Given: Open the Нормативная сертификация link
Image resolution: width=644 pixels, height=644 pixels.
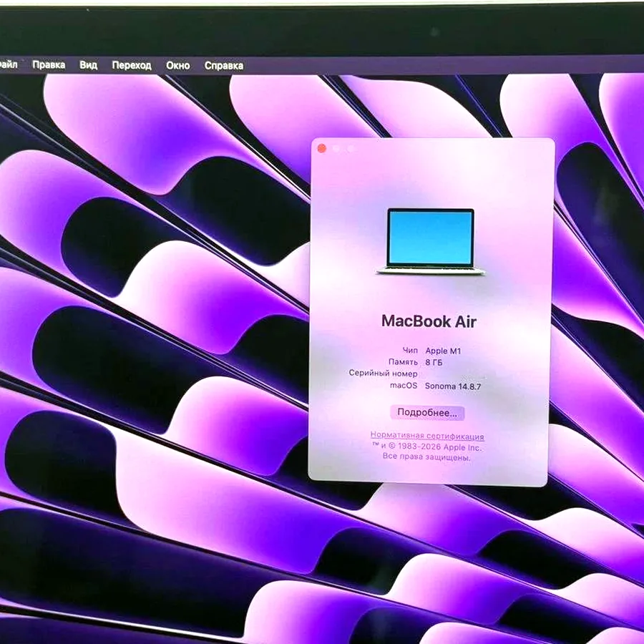Looking at the screenshot, I should click(x=427, y=436).
